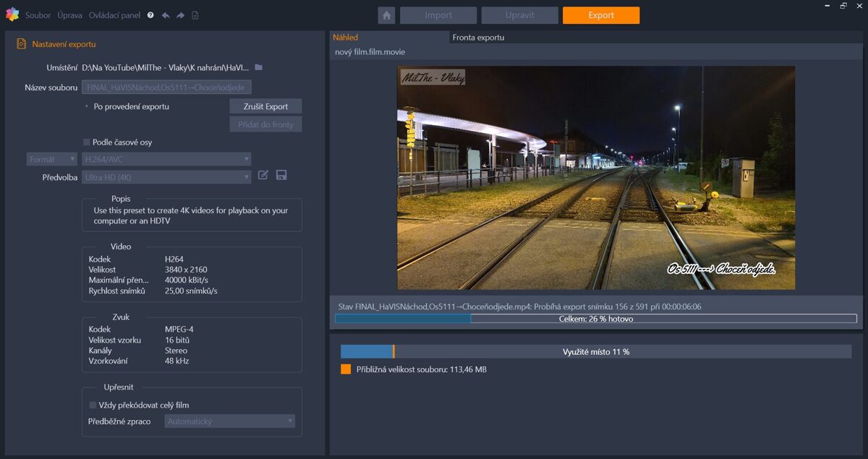The width and height of the screenshot is (868, 459).
Task: Open the help question mark icon
Action: pyautogui.click(x=150, y=15)
